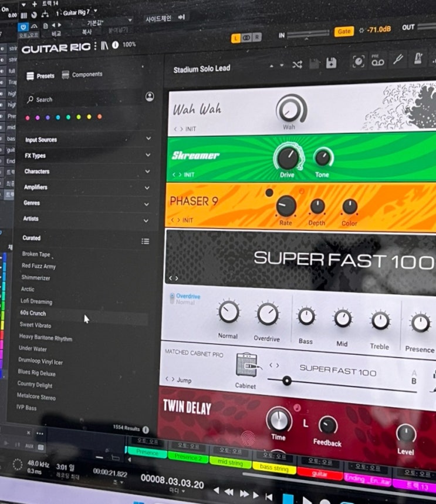Select the orange color tag dot
Screen dimensions: 436x504
tap(100, 117)
